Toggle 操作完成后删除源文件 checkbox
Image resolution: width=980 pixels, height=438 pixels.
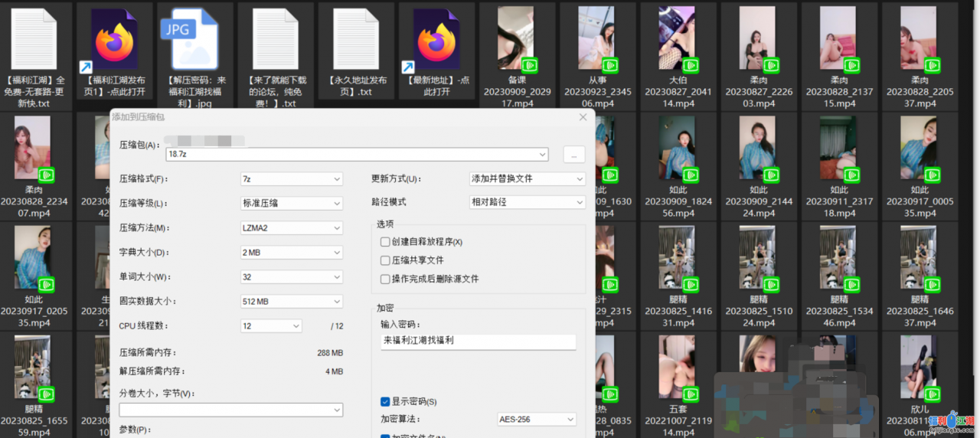click(x=385, y=279)
